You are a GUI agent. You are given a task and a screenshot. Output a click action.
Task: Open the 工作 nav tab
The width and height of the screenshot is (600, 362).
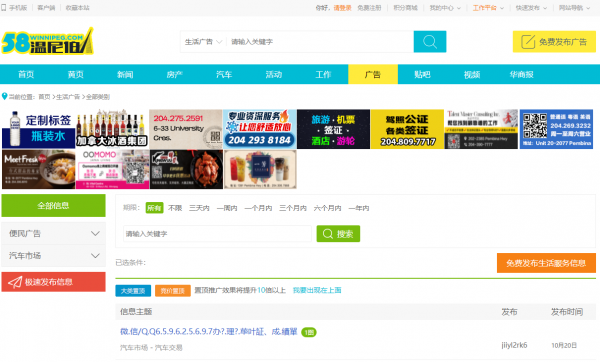323,74
